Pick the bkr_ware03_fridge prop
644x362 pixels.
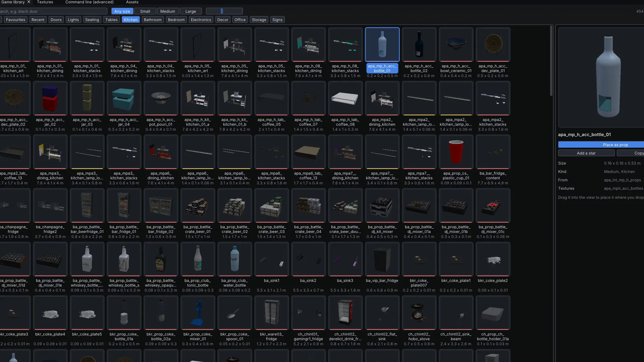click(x=271, y=313)
